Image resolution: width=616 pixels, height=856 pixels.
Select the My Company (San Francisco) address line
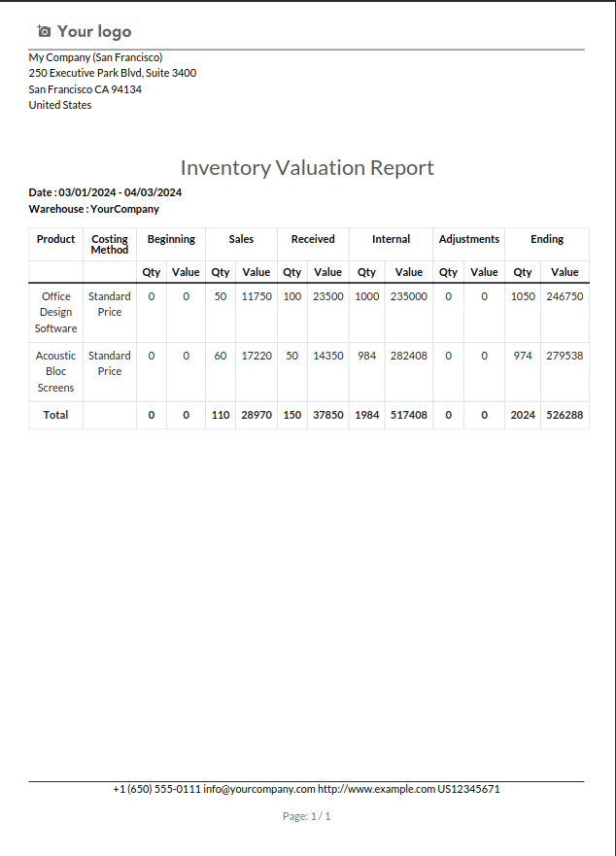pos(95,57)
